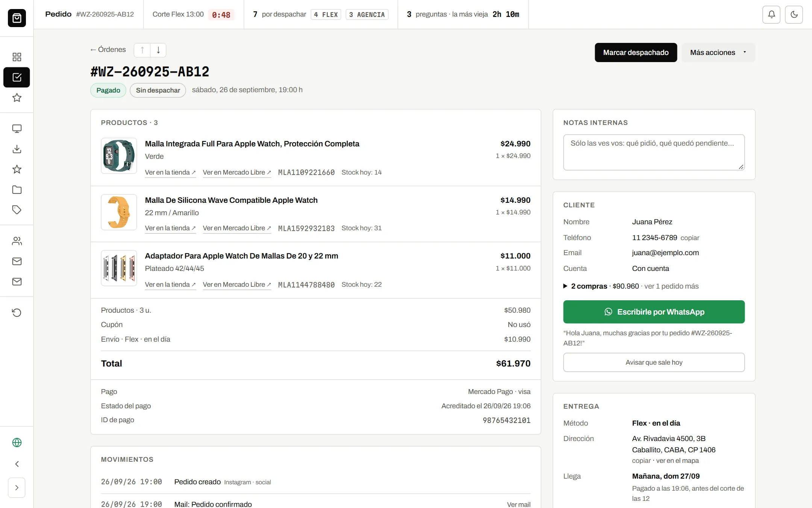Open the download tray icon in sidebar
Screen dimensions: 812x508
click(17, 149)
